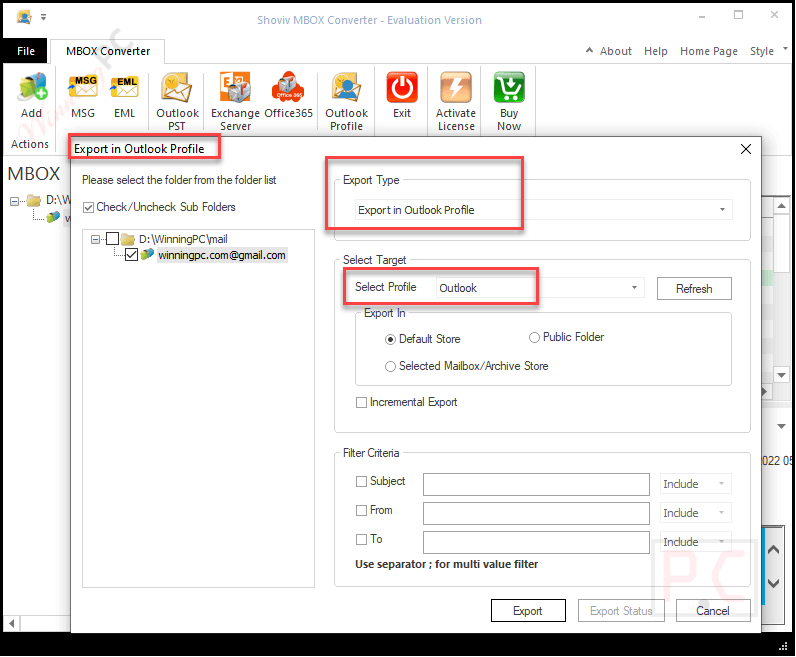Click the Export Status button

[620, 610]
